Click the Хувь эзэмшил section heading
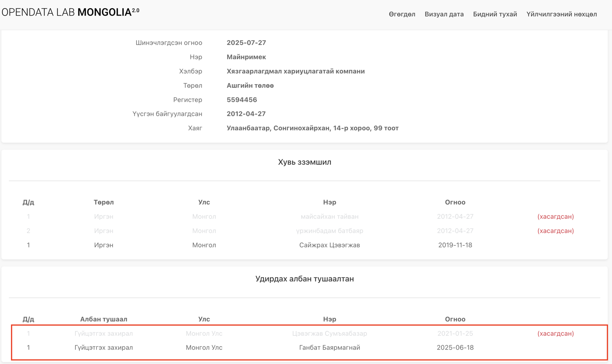 click(x=305, y=162)
